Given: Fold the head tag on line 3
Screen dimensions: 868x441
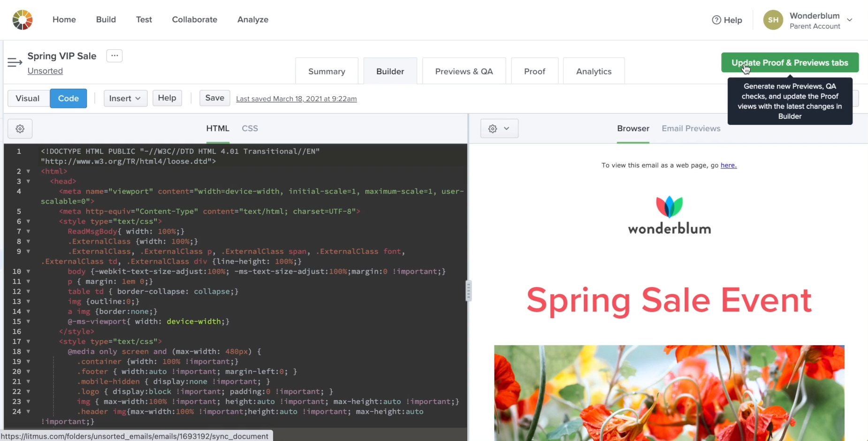Looking at the screenshot, I should (x=28, y=181).
